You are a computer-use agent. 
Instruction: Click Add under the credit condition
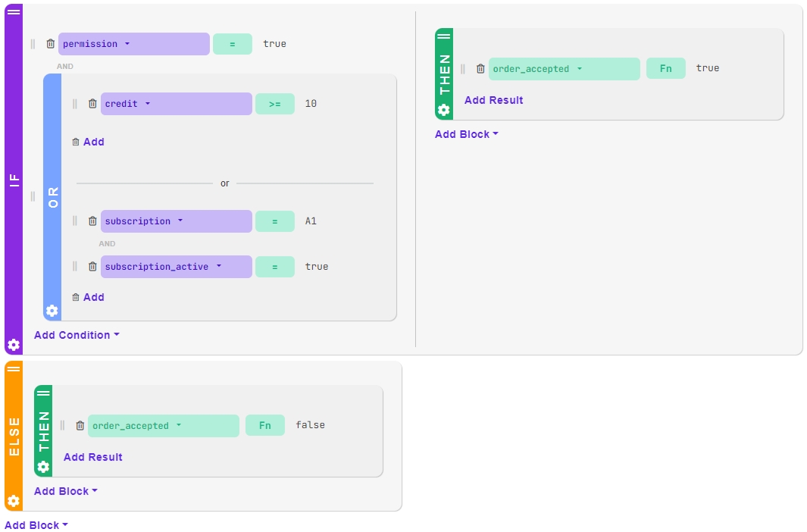(x=89, y=142)
